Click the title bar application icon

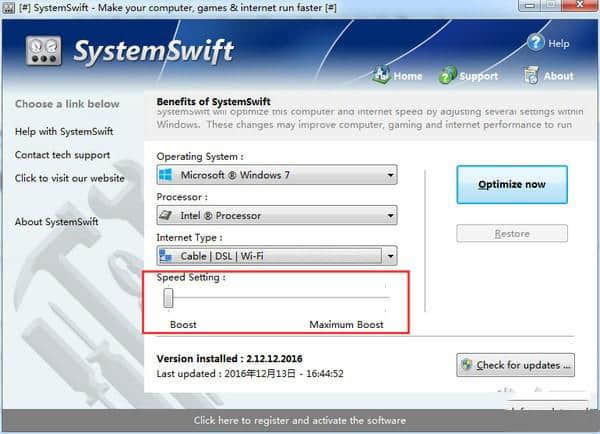click(x=8, y=8)
